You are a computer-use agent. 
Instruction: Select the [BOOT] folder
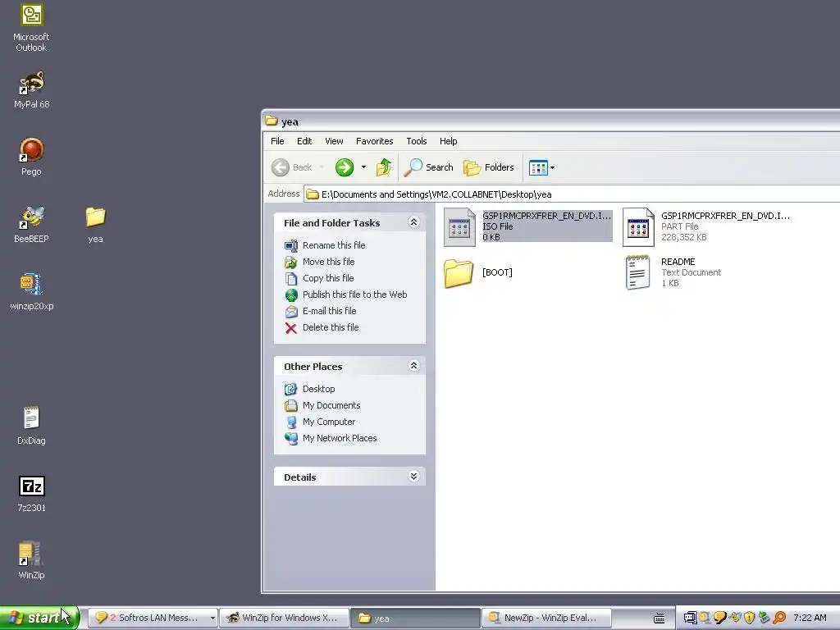(478, 272)
